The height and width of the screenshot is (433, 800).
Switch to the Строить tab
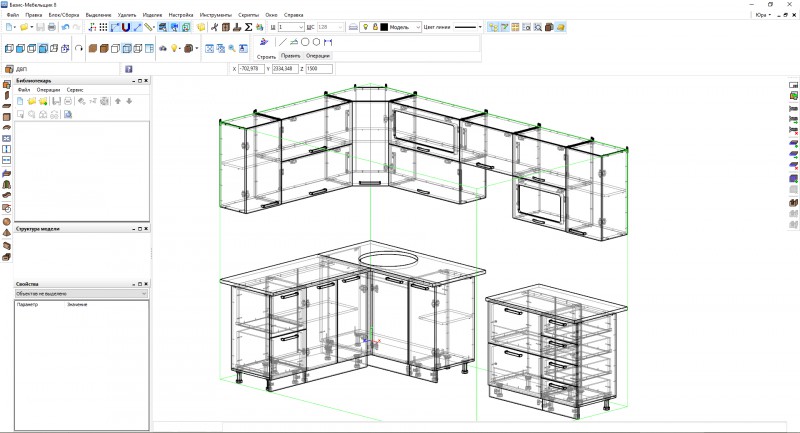266,56
